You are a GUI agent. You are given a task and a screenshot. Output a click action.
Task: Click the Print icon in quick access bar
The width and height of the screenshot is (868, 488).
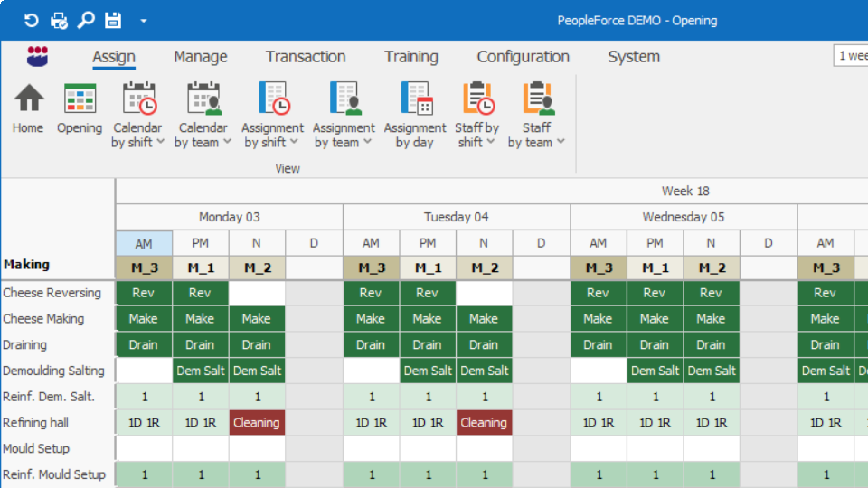(x=59, y=20)
